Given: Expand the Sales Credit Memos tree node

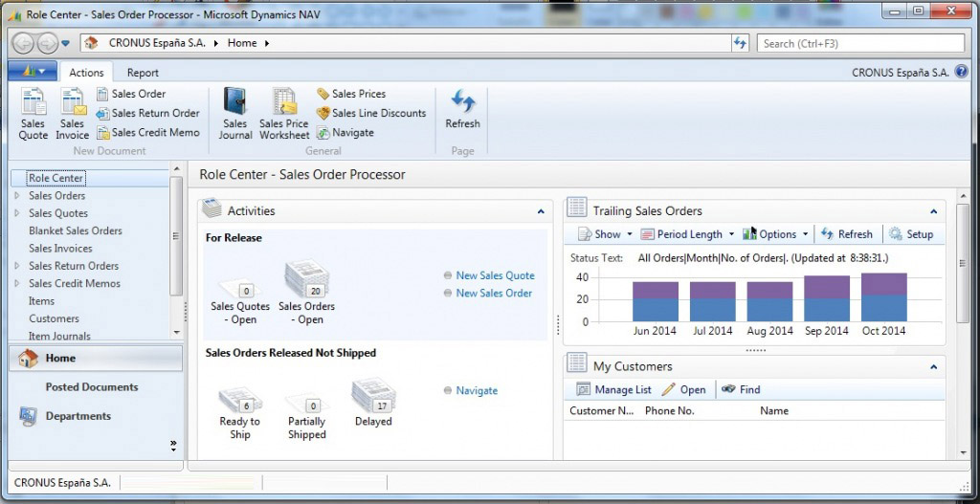Looking at the screenshot, I should [17, 283].
